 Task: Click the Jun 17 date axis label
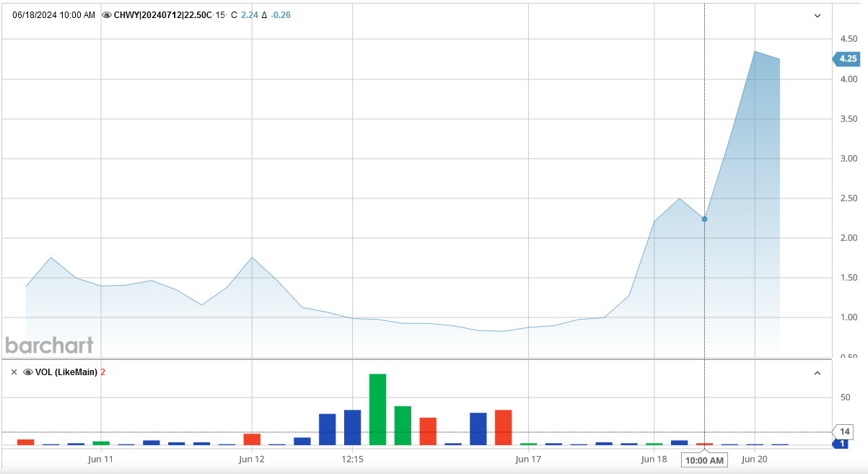coord(528,459)
